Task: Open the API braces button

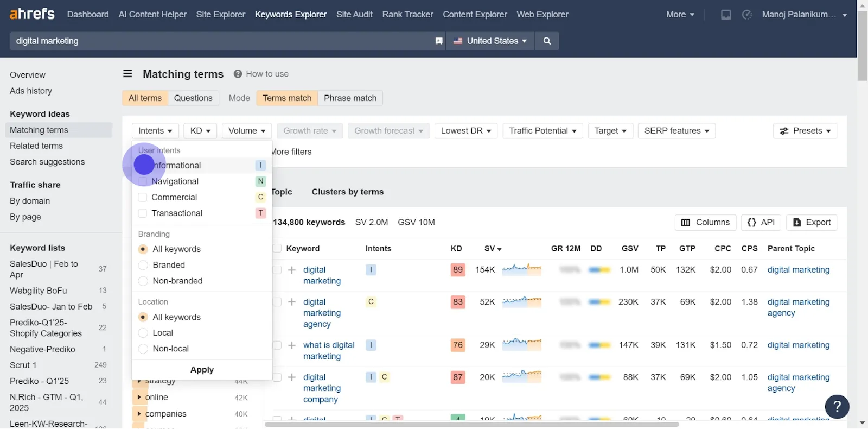Action: [761, 222]
